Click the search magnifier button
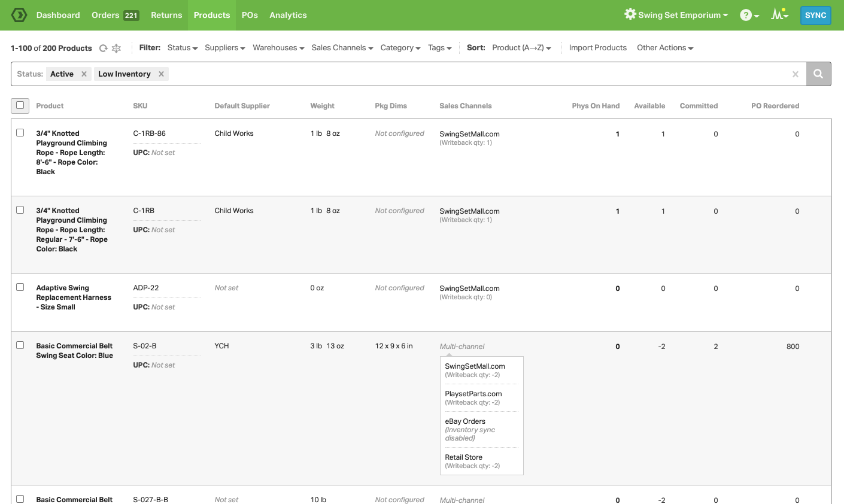This screenshot has width=844, height=504. (818, 74)
